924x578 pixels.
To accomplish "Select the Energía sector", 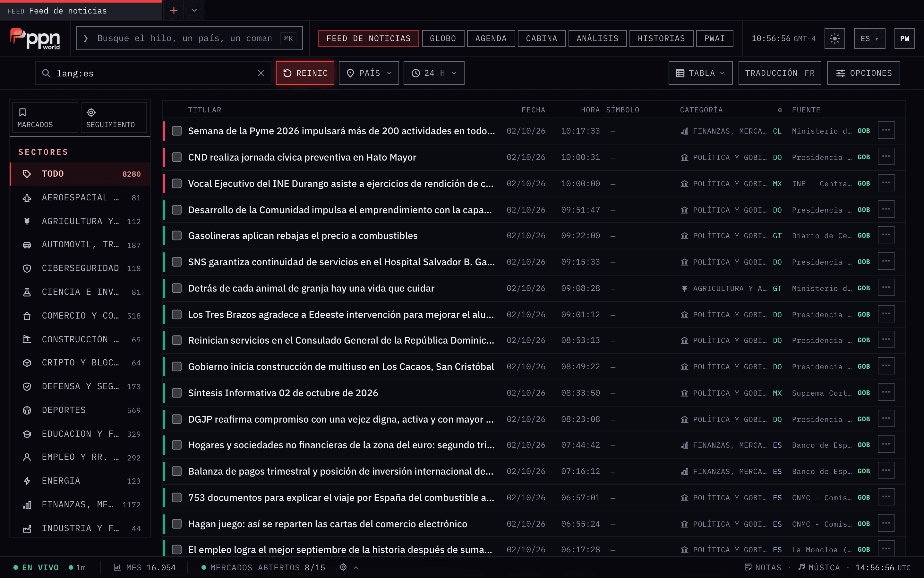I will pos(80,481).
